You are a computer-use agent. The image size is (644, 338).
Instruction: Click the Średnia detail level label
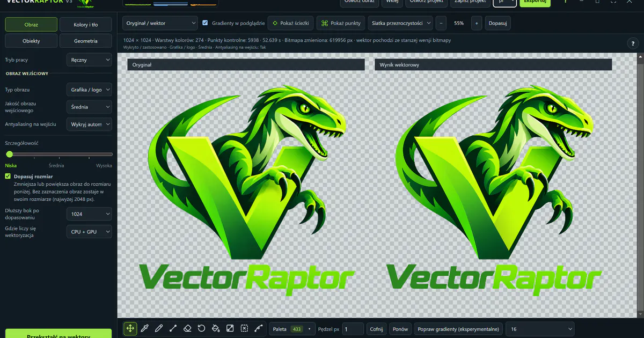[x=56, y=166]
